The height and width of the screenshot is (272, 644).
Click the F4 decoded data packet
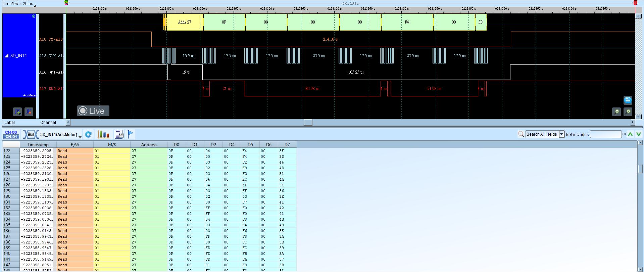click(x=407, y=22)
